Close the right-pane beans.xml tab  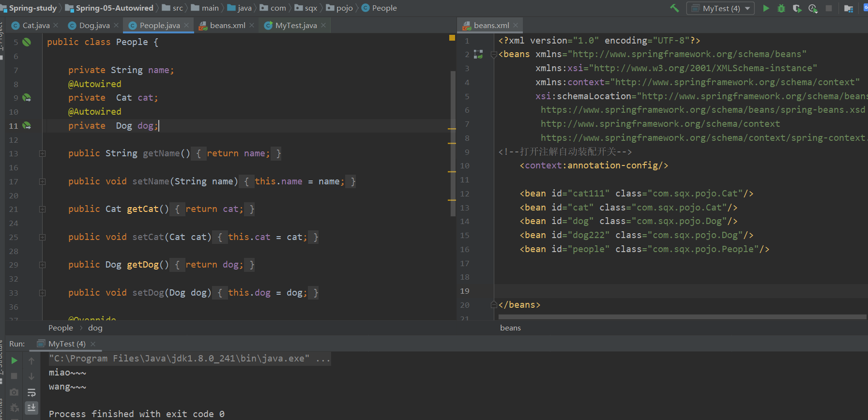coord(516,25)
